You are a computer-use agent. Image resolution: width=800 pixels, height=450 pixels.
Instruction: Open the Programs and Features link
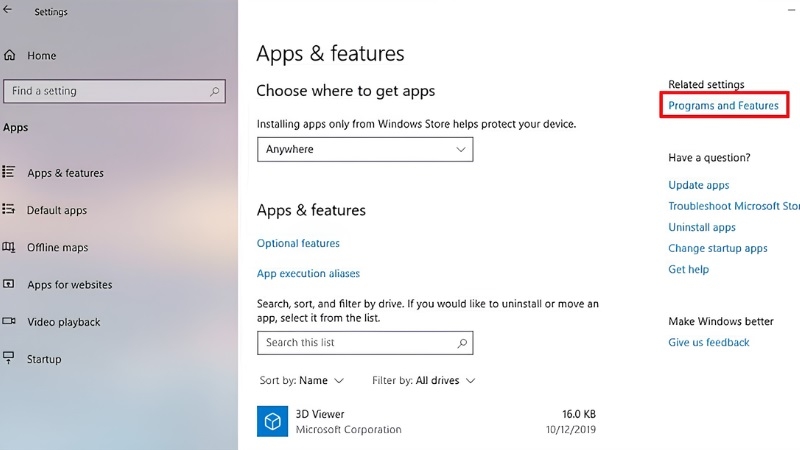click(723, 106)
